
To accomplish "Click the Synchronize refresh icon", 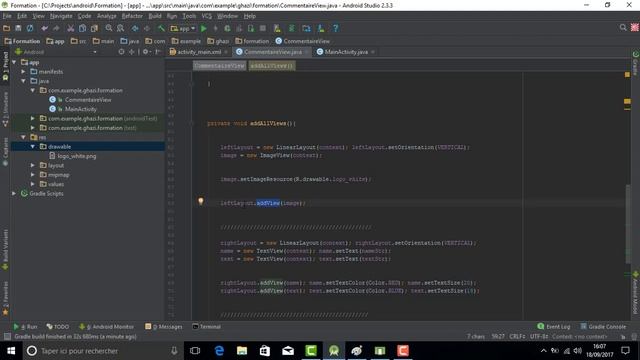I will 30,28.
